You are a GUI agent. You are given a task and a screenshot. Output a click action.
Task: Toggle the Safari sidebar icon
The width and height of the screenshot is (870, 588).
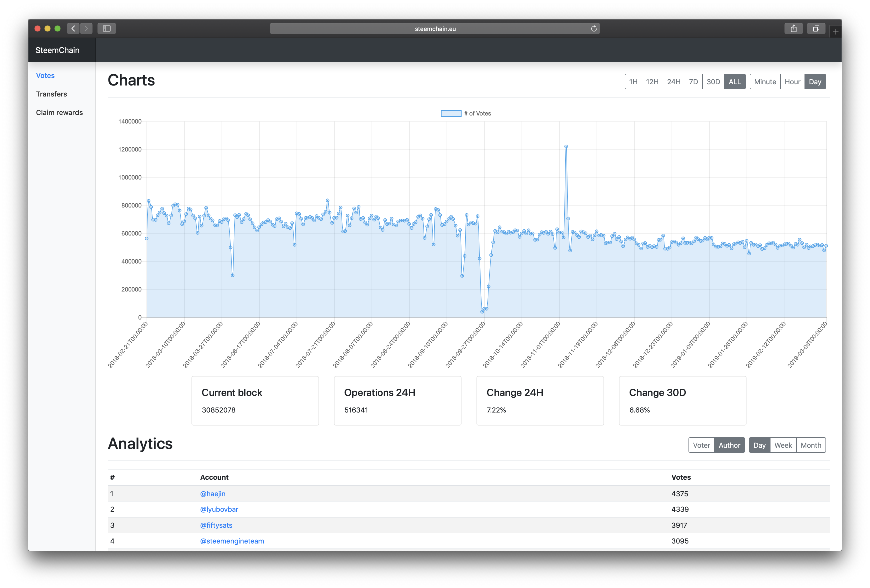click(107, 28)
